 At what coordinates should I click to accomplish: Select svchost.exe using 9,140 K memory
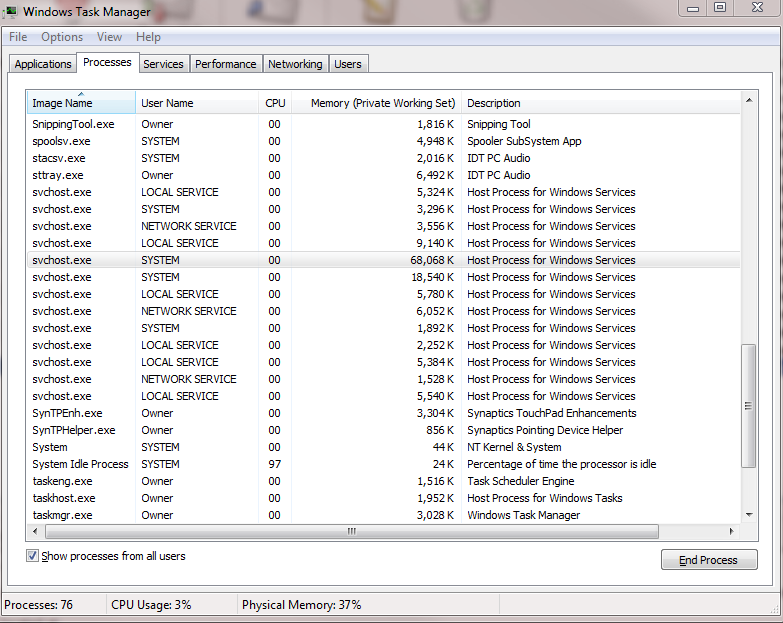coord(384,243)
